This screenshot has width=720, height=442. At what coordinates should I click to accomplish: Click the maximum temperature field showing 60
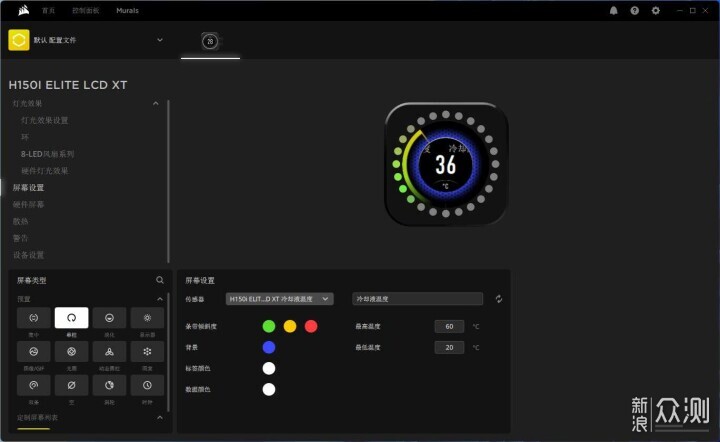(449, 326)
